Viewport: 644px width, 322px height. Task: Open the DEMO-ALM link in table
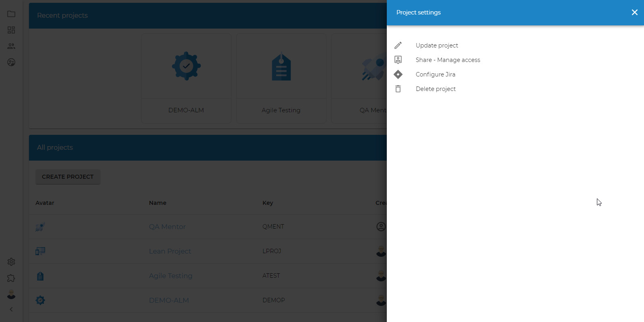169,300
